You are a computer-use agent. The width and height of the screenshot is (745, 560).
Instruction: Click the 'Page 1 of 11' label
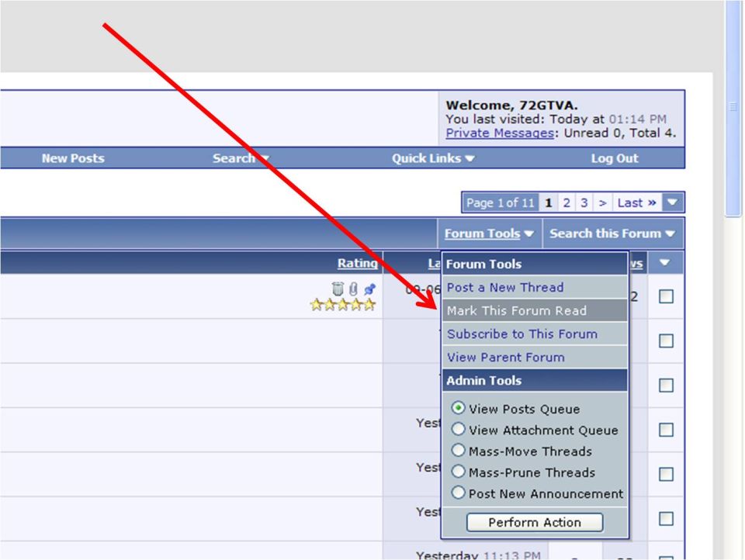tap(501, 202)
